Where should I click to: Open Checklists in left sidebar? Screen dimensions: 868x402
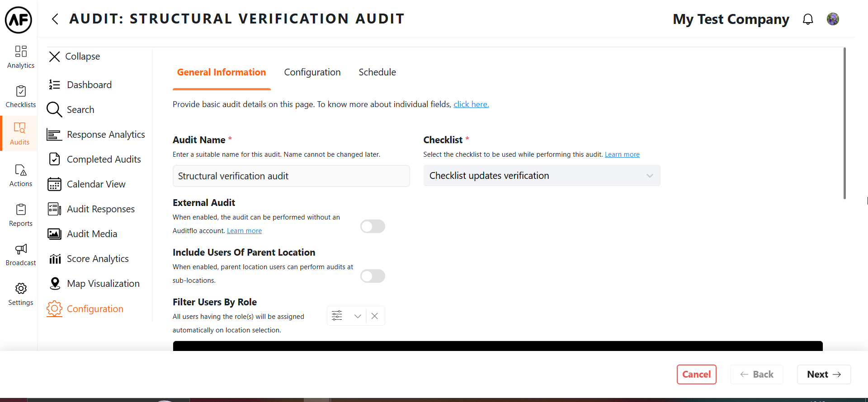[x=21, y=97]
